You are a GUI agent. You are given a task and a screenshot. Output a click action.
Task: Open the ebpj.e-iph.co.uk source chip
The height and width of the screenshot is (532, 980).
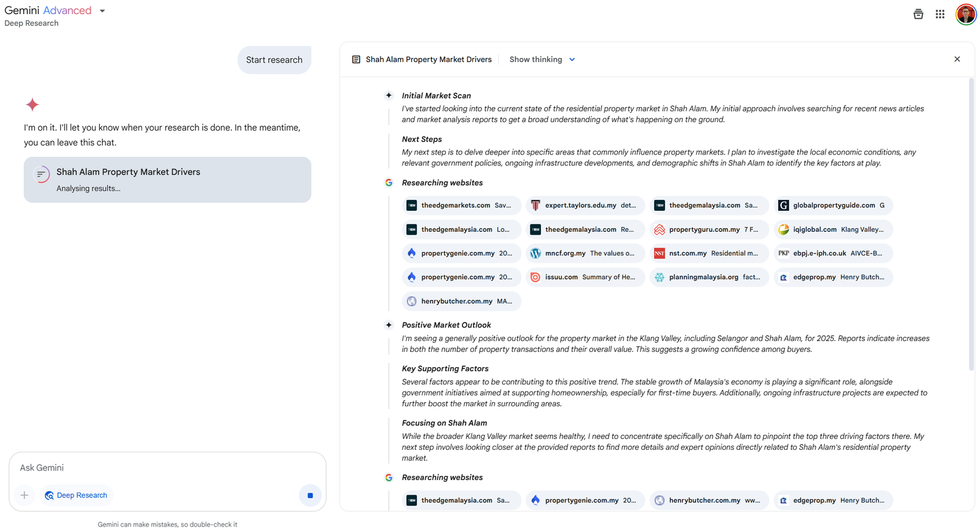point(833,253)
